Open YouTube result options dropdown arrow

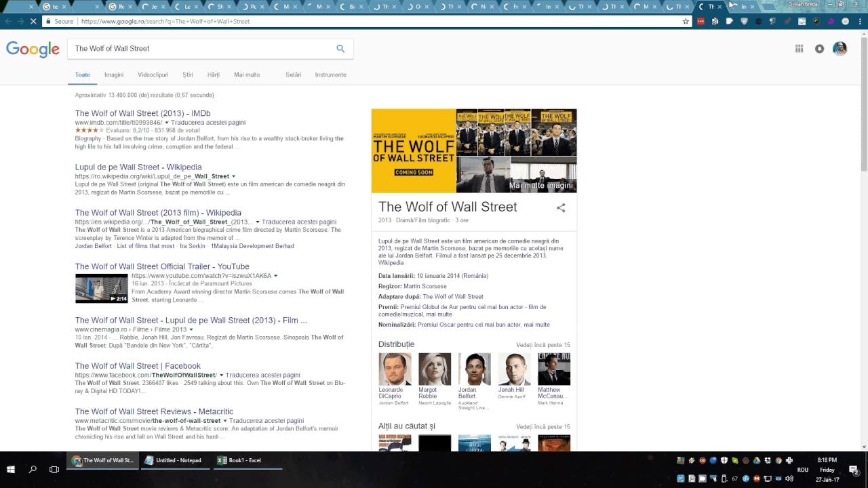click(275, 276)
